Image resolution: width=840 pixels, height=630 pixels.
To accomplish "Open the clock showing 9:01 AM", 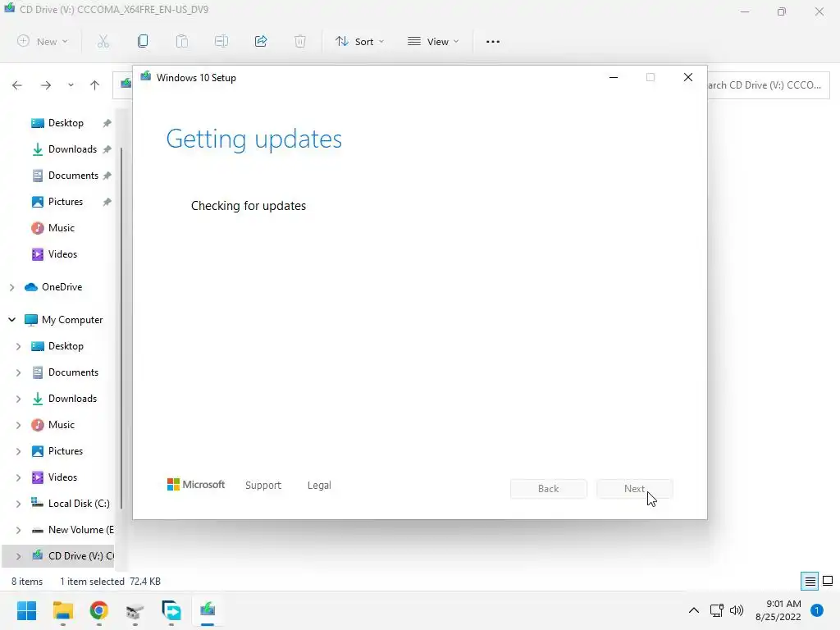I will tap(778, 610).
